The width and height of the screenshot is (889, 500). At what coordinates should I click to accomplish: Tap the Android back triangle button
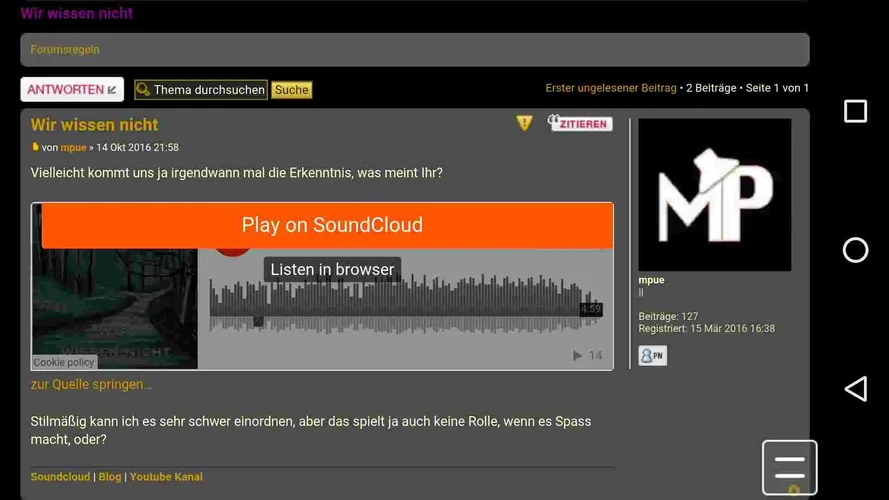click(x=856, y=389)
